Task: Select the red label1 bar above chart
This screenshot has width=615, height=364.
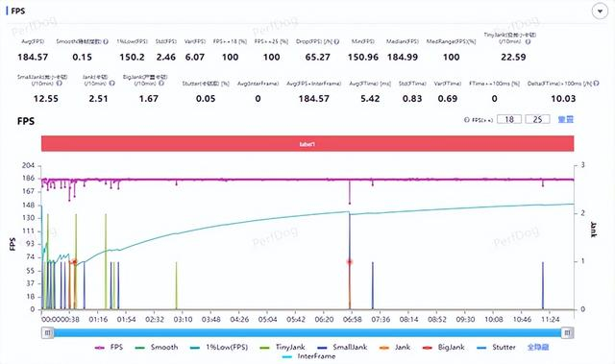Action: (307, 144)
